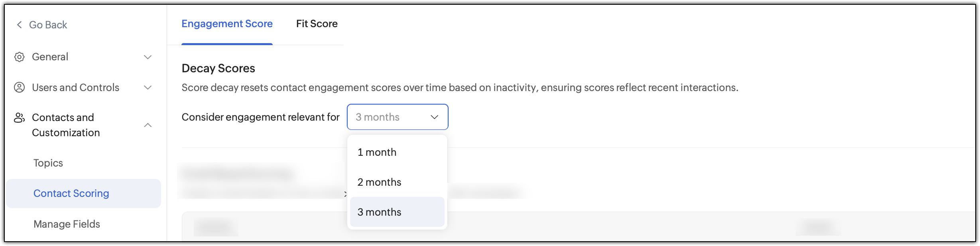Click the Contacts and Customization people icon
Image resolution: width=980 pixels, height=246 pixels.
19,117
